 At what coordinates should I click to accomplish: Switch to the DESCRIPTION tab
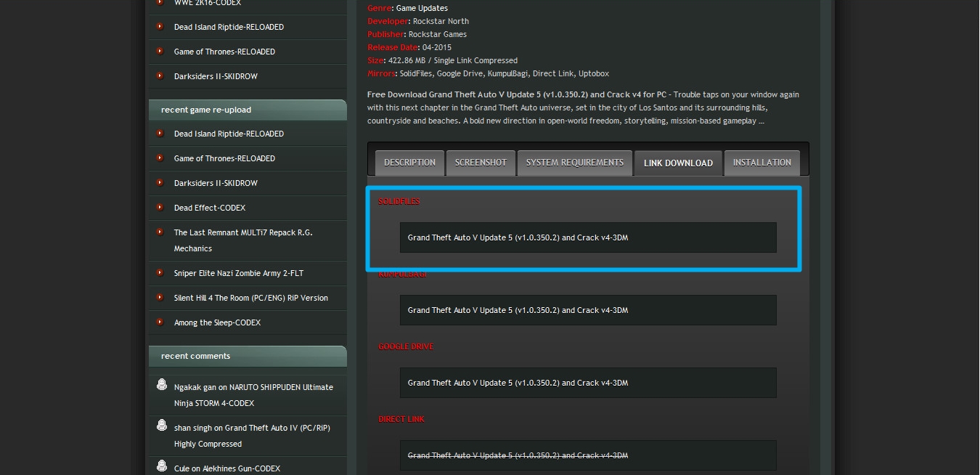(x=409, y=163)
